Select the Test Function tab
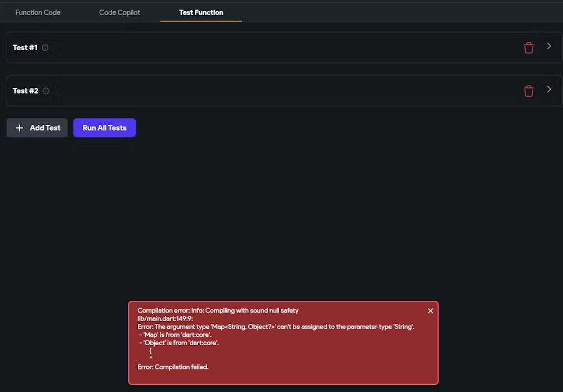This screenshot has width=563, height=392. click(x=201, y=12)
